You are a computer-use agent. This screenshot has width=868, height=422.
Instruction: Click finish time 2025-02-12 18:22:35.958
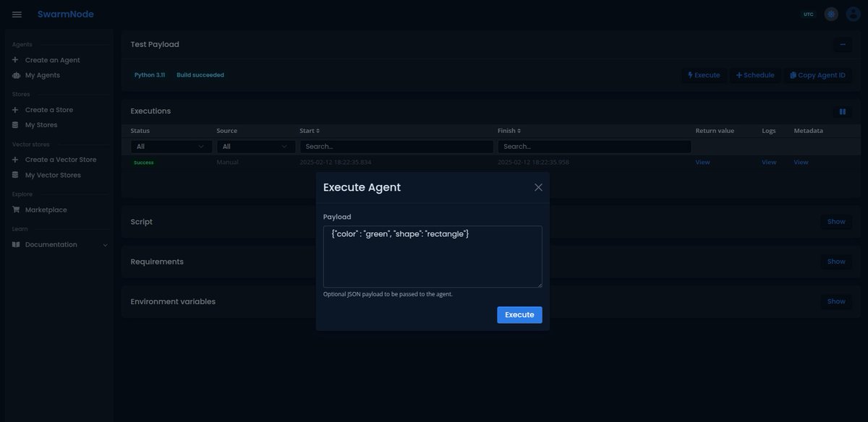coord(533,163)
